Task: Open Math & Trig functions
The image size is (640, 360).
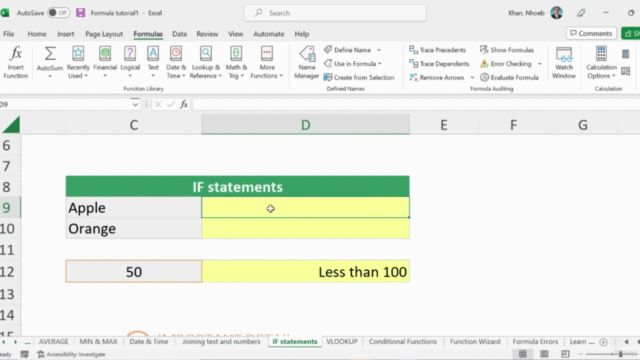Action: point(236,62)
